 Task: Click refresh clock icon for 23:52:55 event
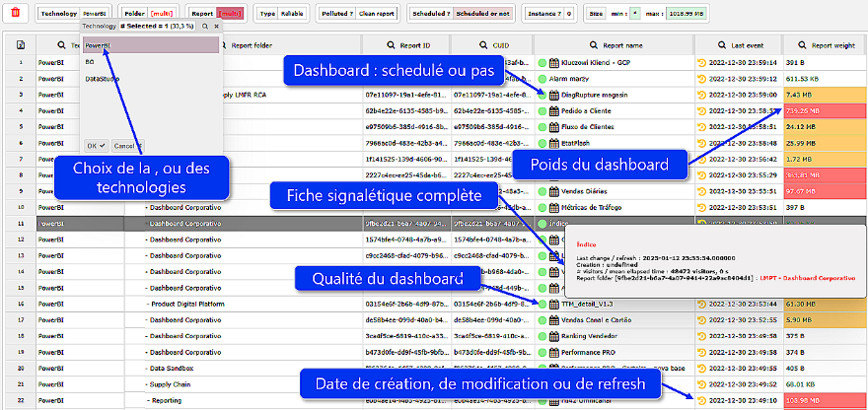click(x=702, y=320)
